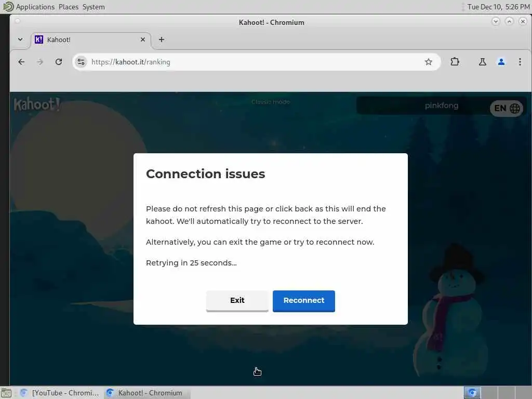Expand the tab search dropdown chevron
Screen dimensions: 532x399
click(20, 39)
